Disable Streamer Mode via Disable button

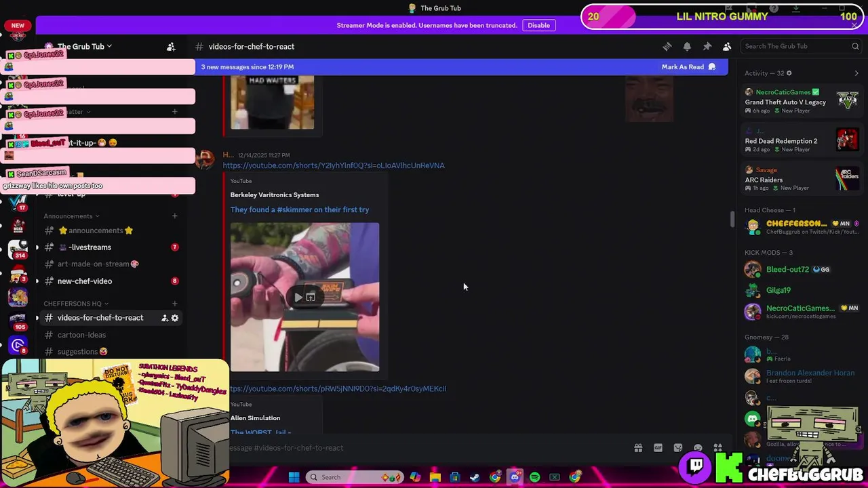(538, 25)
